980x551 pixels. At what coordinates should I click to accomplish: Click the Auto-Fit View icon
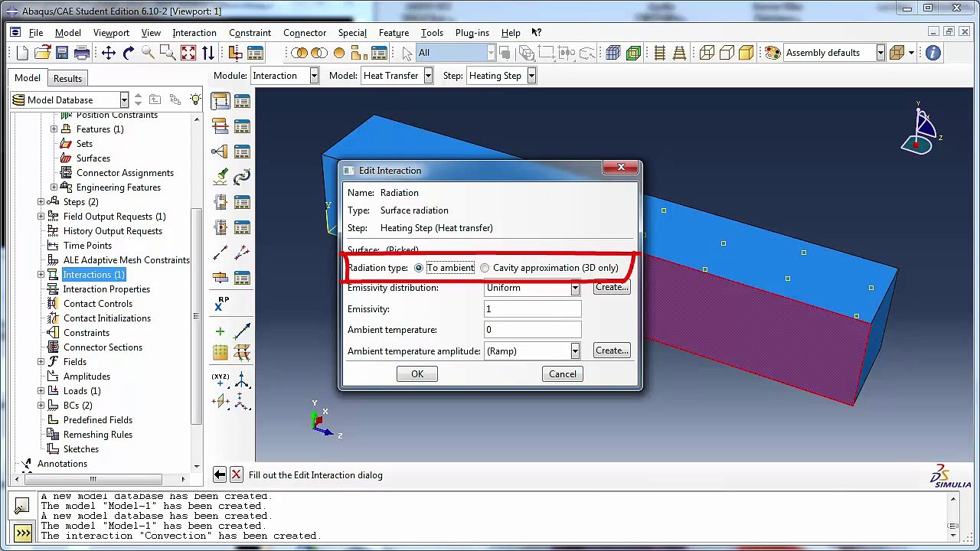pos(188,53)
